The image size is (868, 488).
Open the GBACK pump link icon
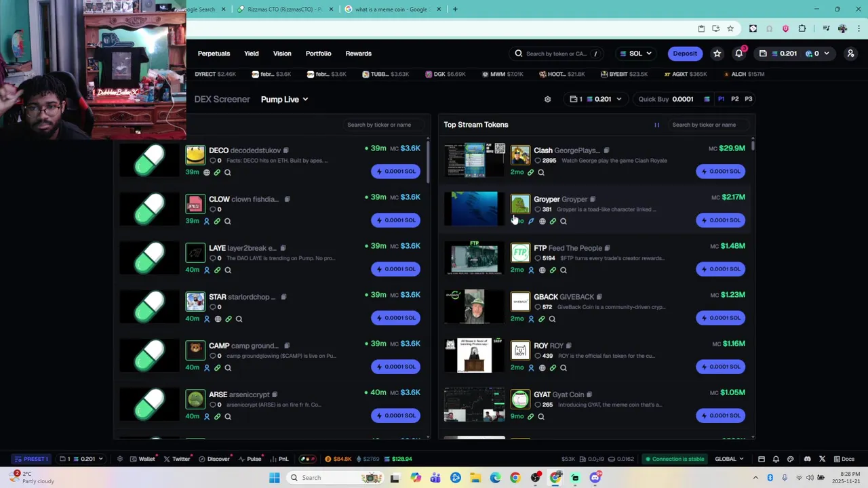click(541, 319)
